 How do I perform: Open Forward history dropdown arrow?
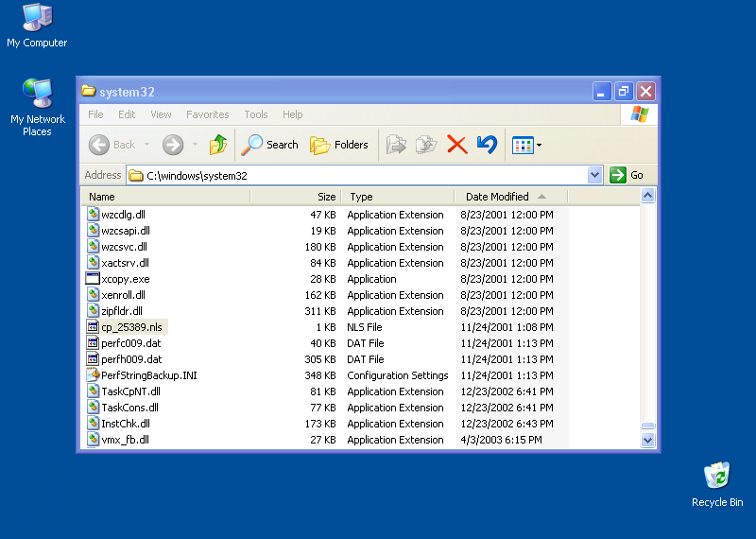coord(195,145)
